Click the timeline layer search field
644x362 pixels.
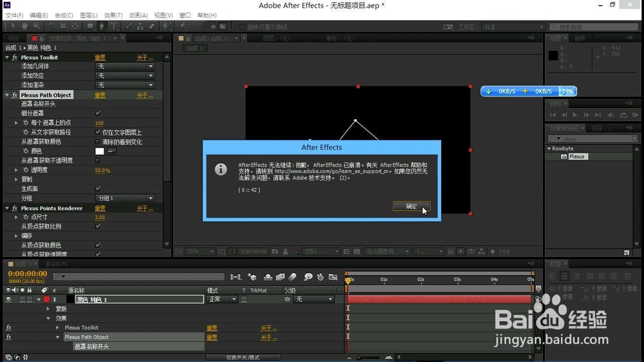point(139,277)
